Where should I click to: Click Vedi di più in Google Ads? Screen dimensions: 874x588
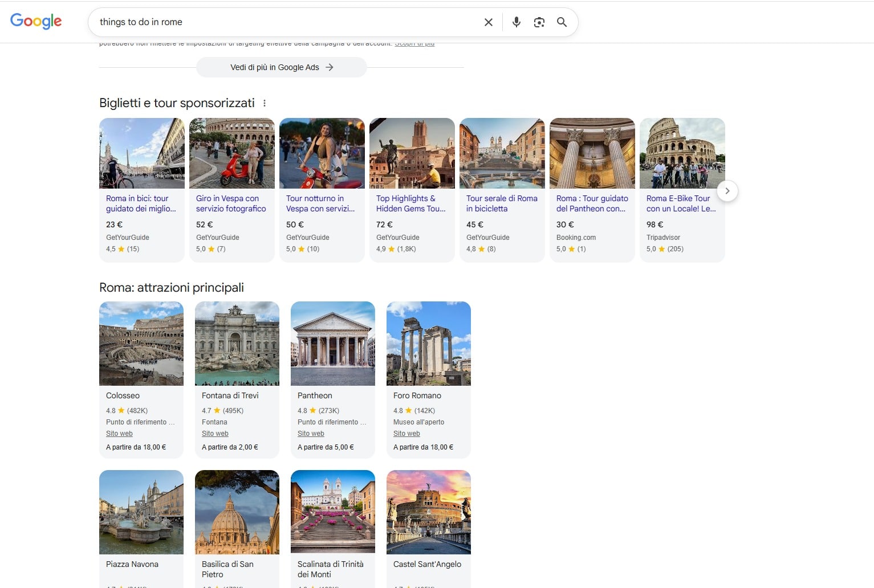(281, 67)
